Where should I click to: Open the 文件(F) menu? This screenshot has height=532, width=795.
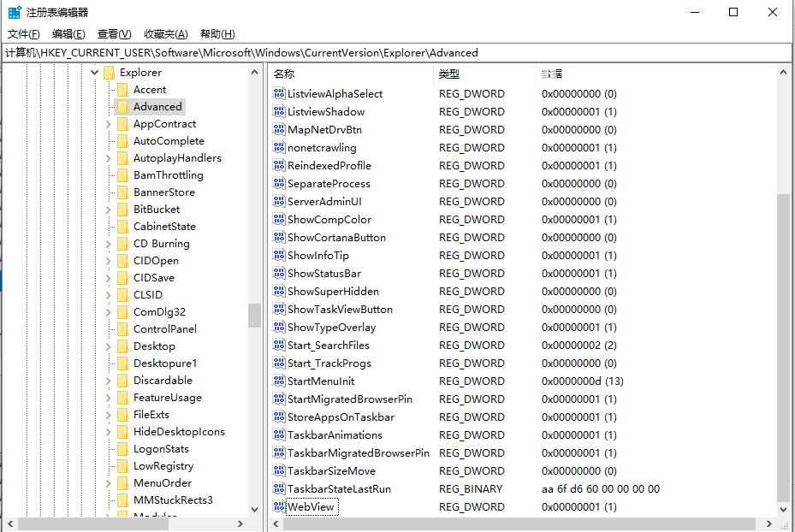24,34
